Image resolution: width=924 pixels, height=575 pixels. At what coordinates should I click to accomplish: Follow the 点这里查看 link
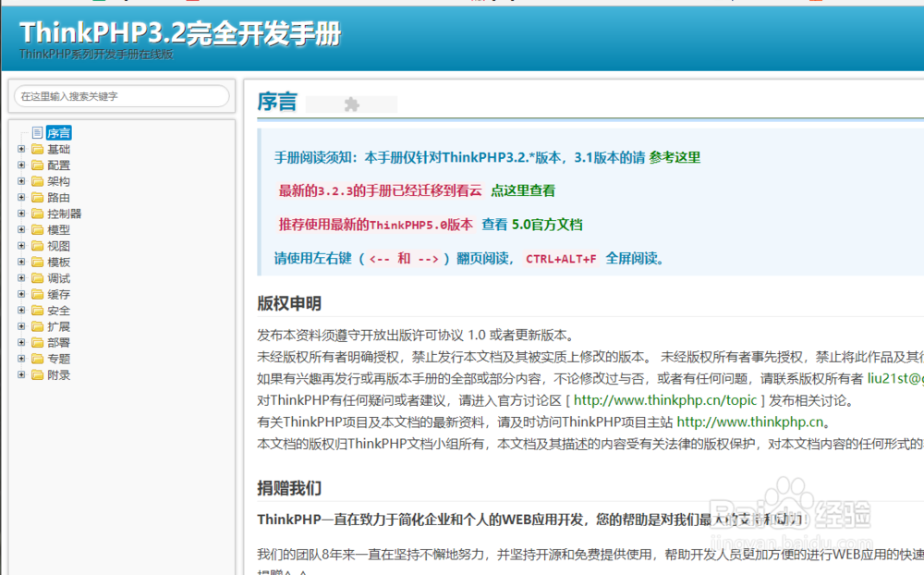pos(523,190)
